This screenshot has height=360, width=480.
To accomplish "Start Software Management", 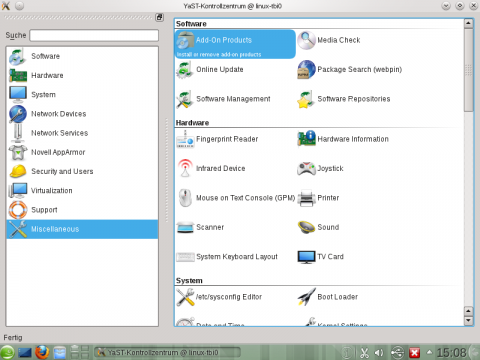I will coord(223,99).
